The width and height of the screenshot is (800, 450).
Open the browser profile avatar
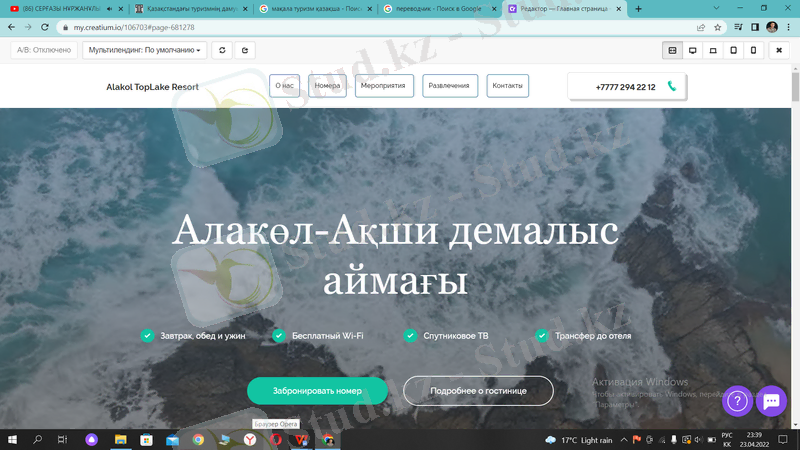click(772, 27)
